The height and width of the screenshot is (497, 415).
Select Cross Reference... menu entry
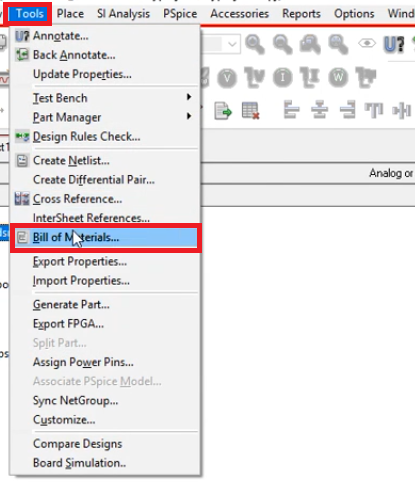[104, 199]
